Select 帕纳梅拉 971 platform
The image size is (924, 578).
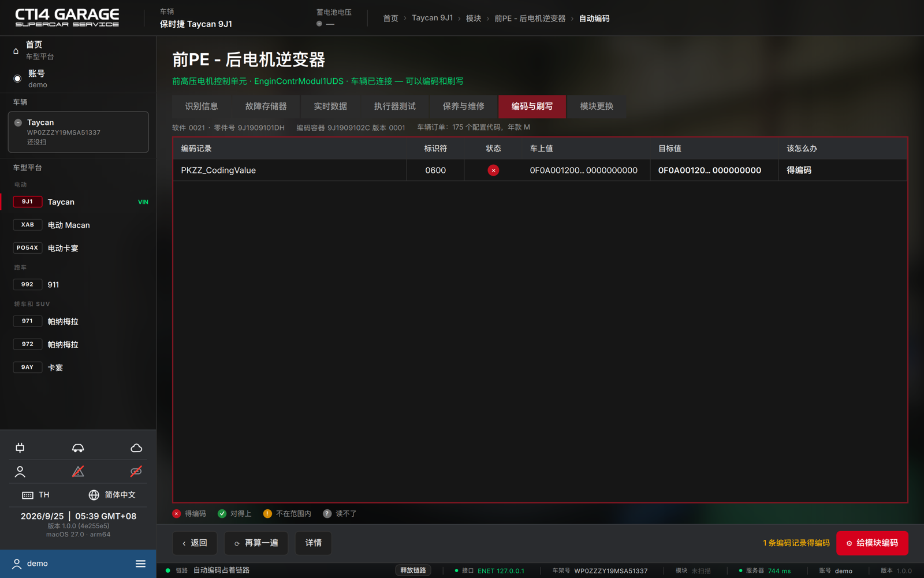click(78, 321)
